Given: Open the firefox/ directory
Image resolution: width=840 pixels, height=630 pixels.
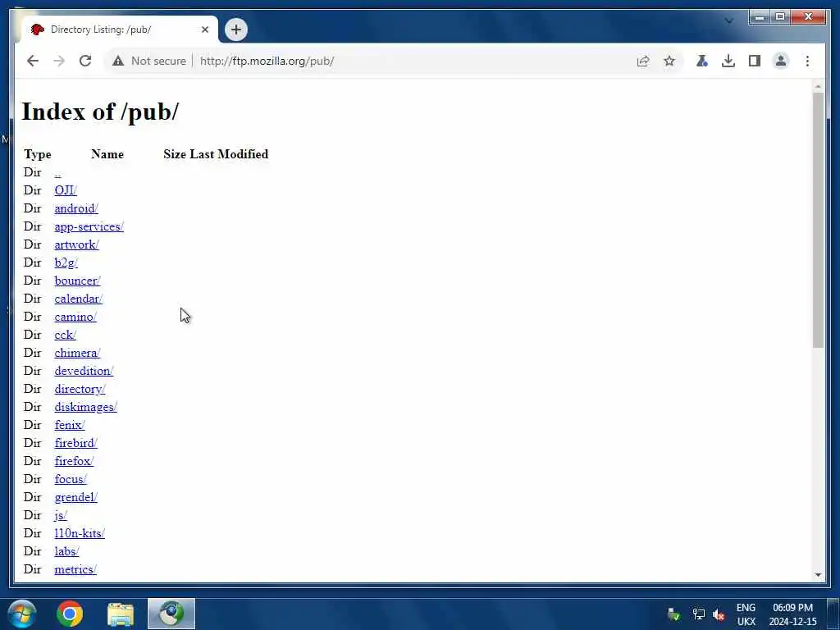Looking at the screenshot, I should (74, 461).
